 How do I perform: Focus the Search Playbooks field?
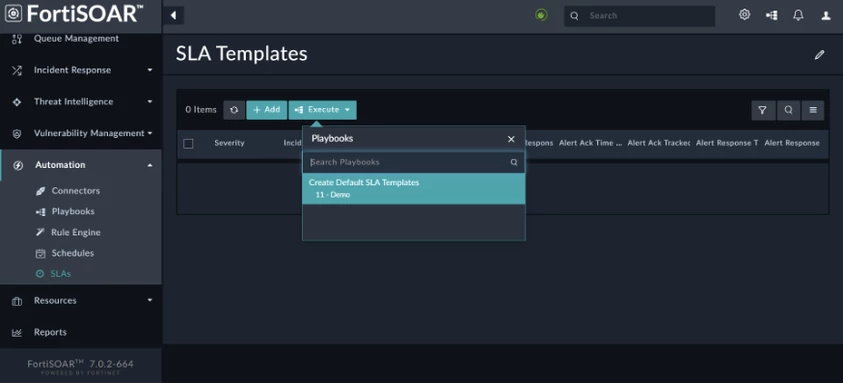(x=414, y=162)
